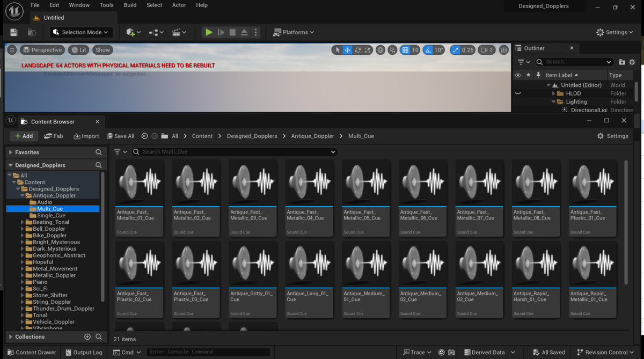
Task: Click the viewport layout maximize icon
Action: pos(503,50)
